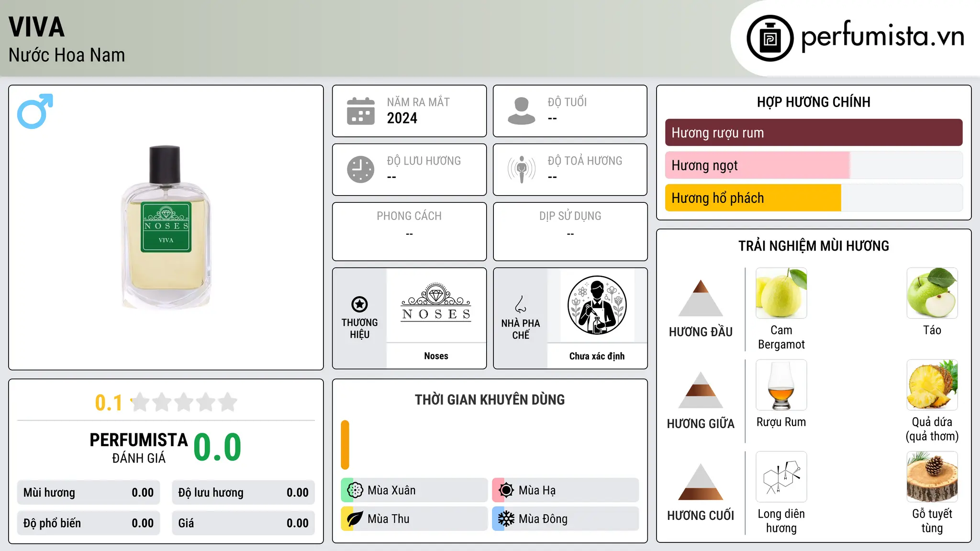Click the VIVA perfume title
980x551 pixels.
(36, 27)
